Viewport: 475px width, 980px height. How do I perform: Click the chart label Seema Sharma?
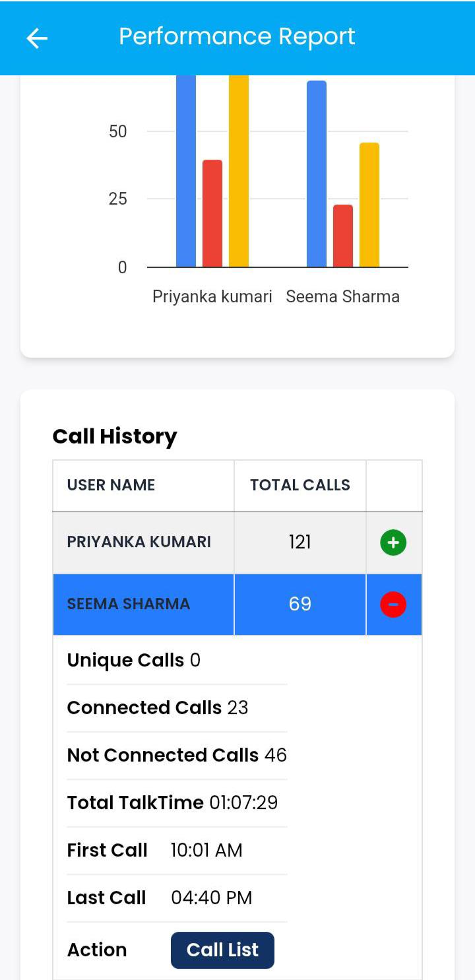(343, 296)
